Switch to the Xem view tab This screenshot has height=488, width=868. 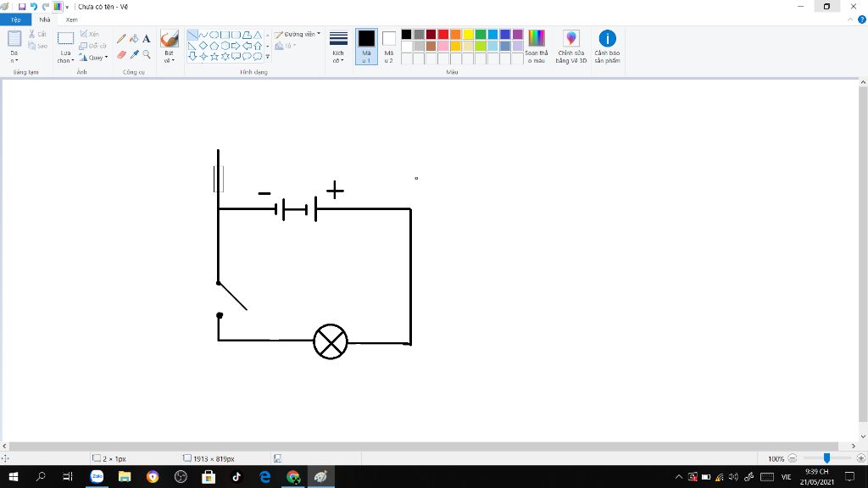71,19
